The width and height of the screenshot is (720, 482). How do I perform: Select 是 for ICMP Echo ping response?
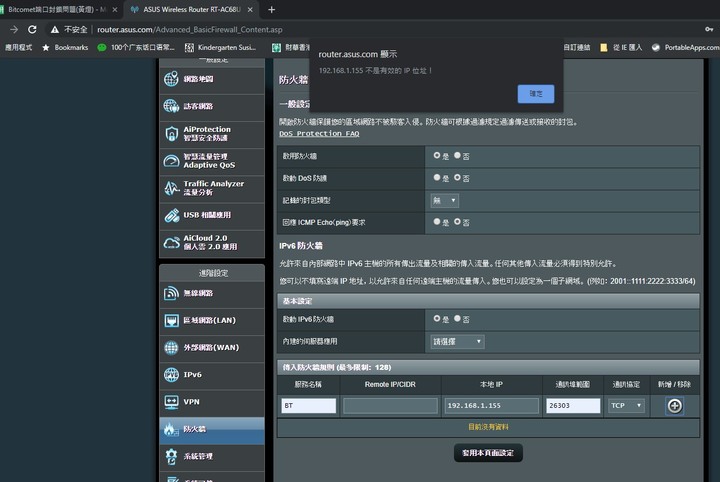point(437,222)
